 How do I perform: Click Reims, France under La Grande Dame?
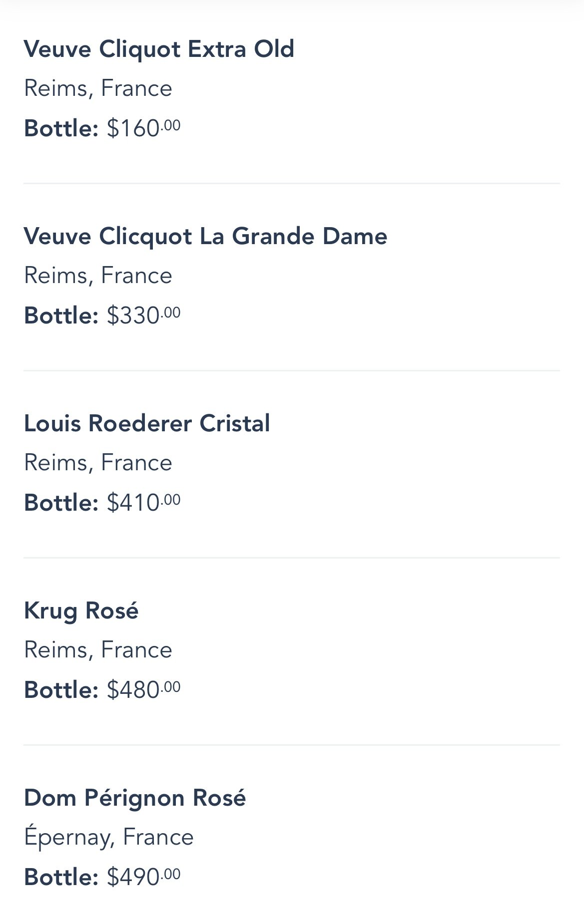coord(98,276)
